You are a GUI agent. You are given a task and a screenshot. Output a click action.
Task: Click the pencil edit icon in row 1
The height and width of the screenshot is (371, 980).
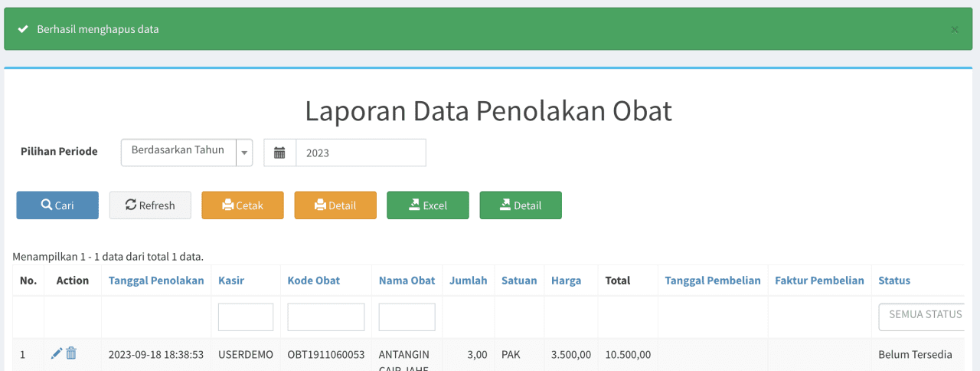(56, 353)
